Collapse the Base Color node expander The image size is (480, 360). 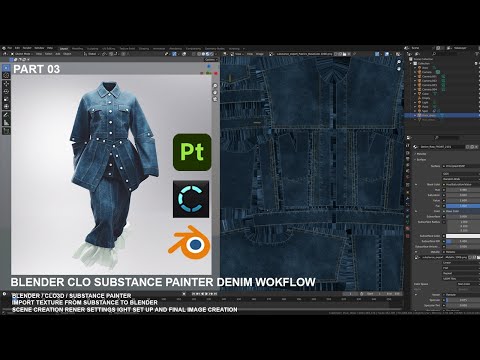416,184
